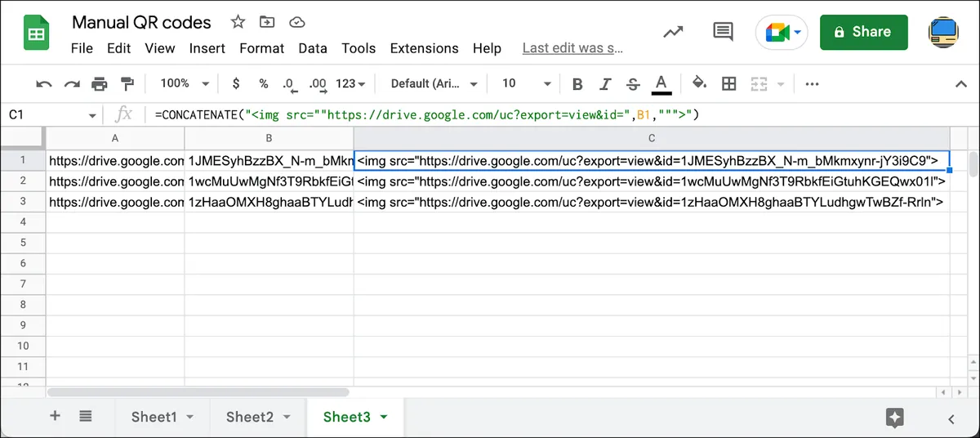Check the cloud save status icon
Image resolution: width=980 pixels, height=438 pixels.
pyautogui.click(x=297, y=22)
